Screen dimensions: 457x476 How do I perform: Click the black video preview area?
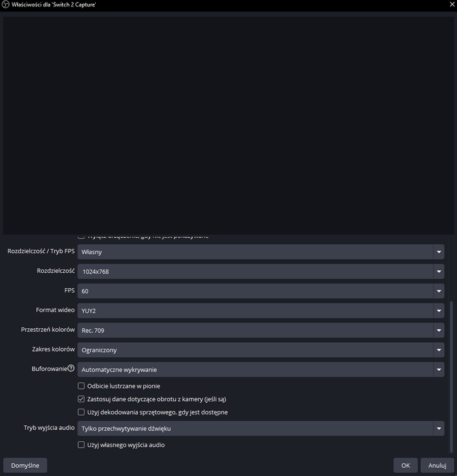(x=228, y=124)
